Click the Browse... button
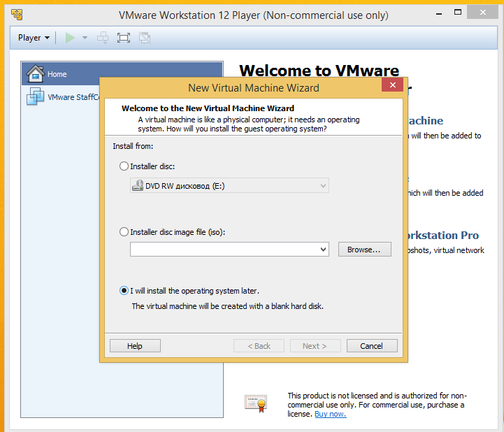Screen dimensions: 504x432 364,250
